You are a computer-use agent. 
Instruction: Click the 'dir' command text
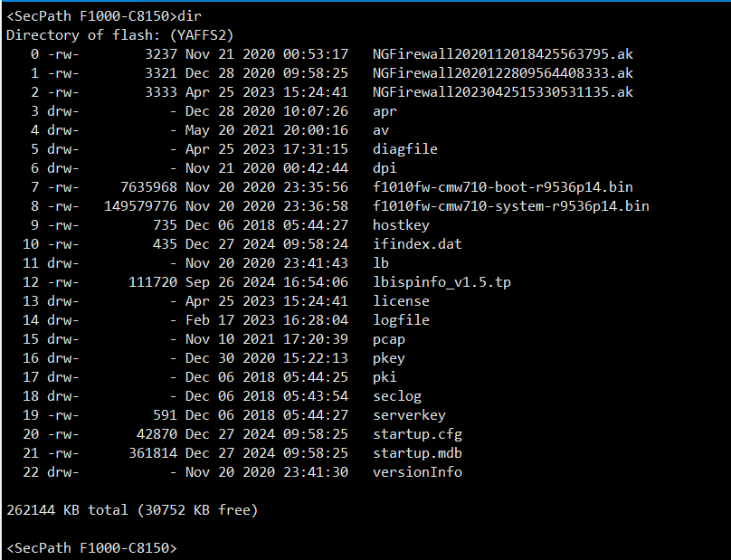[x=191, y=16]
